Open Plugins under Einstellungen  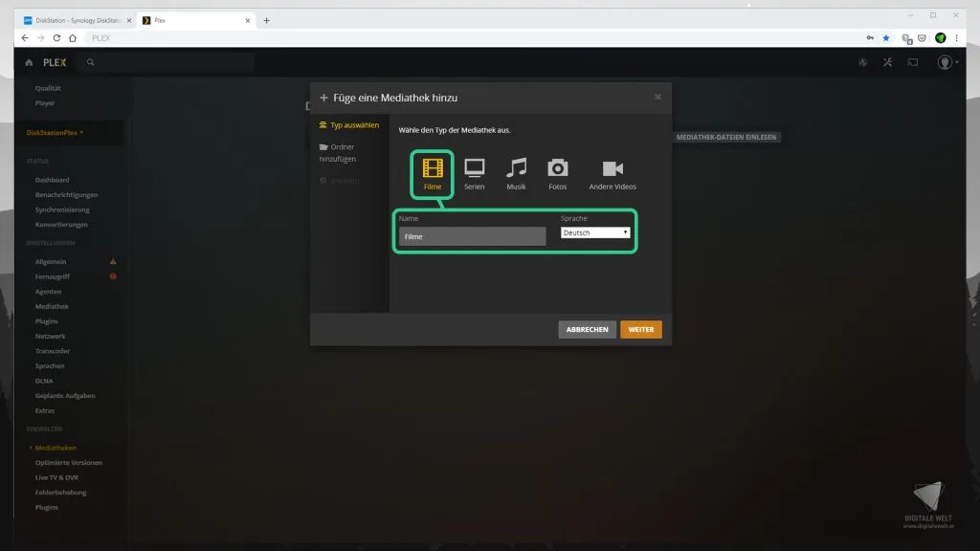click(46, 321)
